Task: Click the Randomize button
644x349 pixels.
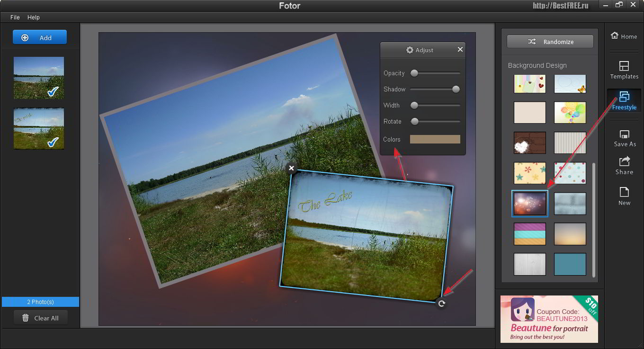Action: click(x=550, y=42)
